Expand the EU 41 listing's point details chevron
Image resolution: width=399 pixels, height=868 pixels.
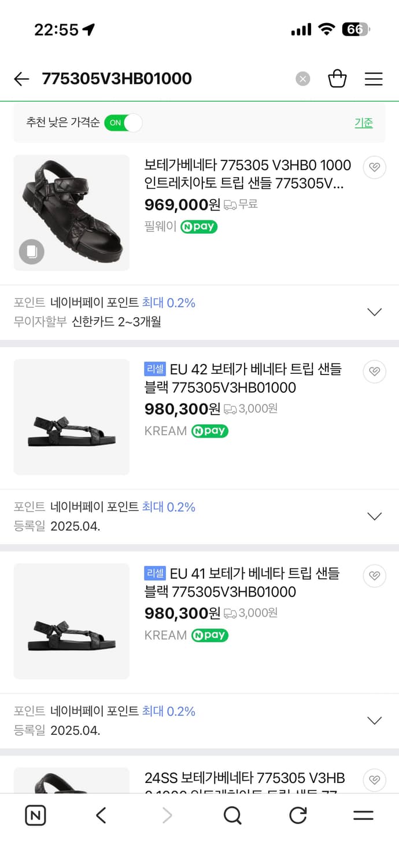[x=374, y=720]
